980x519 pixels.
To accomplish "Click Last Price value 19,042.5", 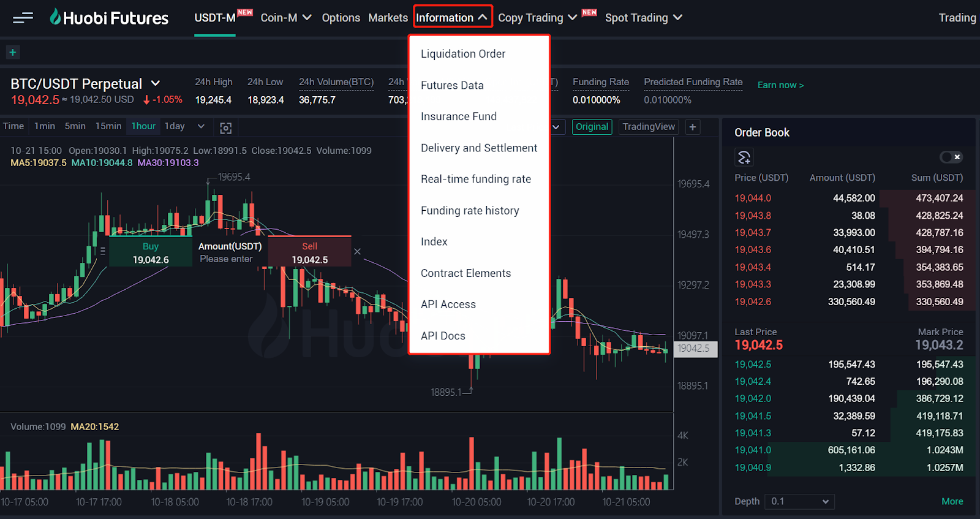I will [759, 345].
